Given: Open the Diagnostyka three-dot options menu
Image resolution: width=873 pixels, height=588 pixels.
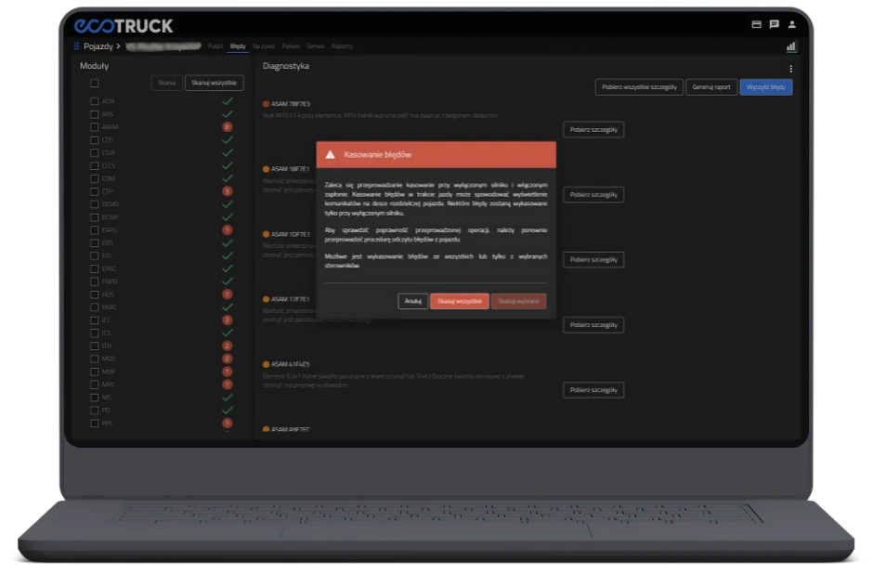Looking at the screenshot, I should pyautogui.click(x=791, y=69).
